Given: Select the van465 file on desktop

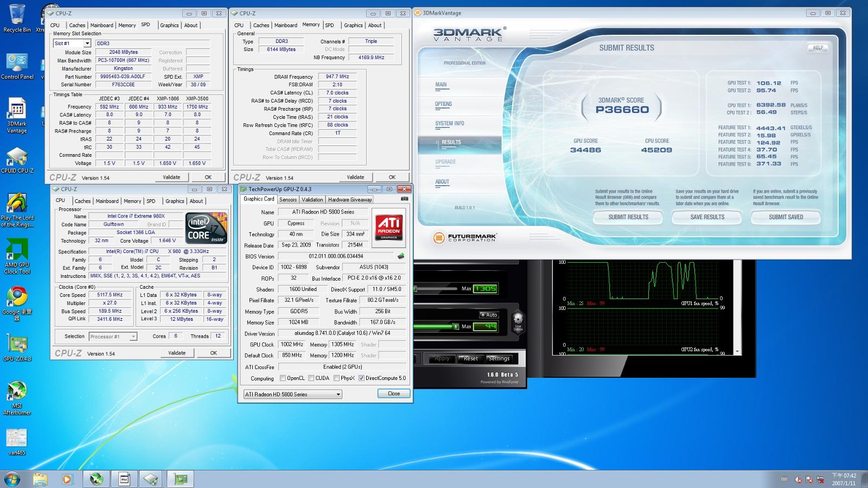Looking at the screenshot, I should (17, 441).
